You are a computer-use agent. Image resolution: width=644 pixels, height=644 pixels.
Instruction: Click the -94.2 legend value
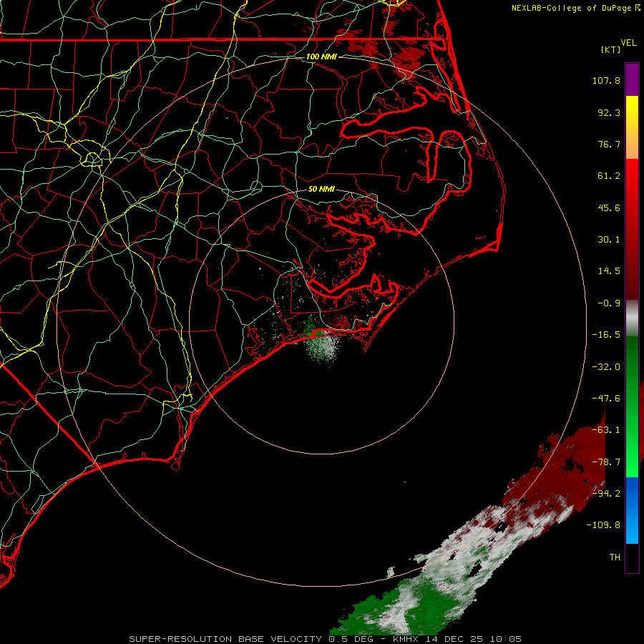pos(606,493)
